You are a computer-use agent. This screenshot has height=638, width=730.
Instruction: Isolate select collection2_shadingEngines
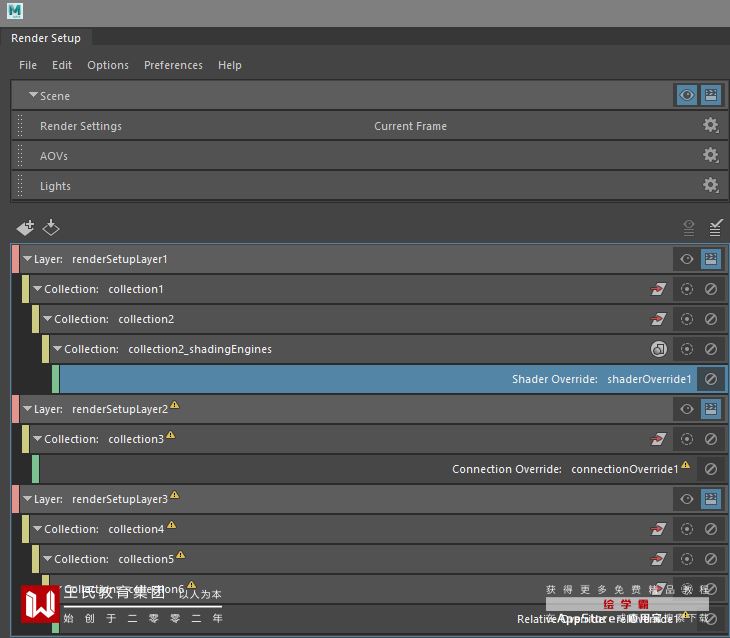pyautogui.click(x=687, y=349)
